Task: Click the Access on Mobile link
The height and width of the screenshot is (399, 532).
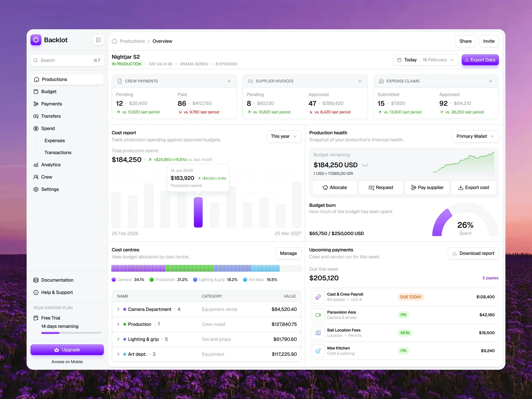Action: click(x=67, y=362)
